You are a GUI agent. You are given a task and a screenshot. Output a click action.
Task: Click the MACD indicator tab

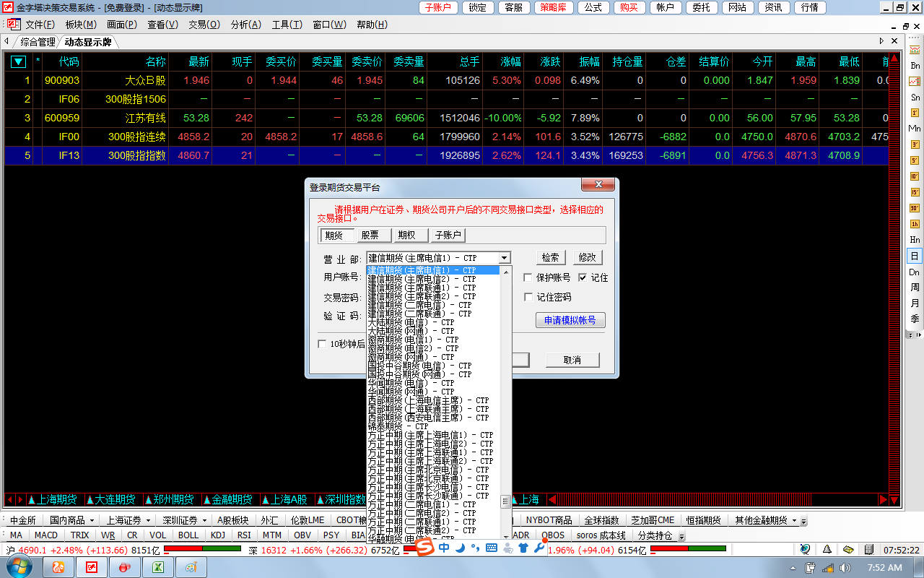pos(46,535)
